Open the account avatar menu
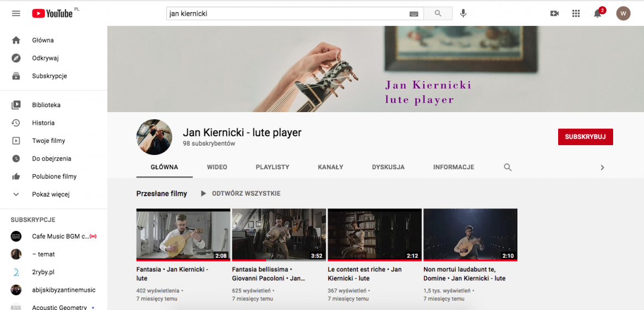The height and width of the screenshot is (310, 644). (623, 14)
